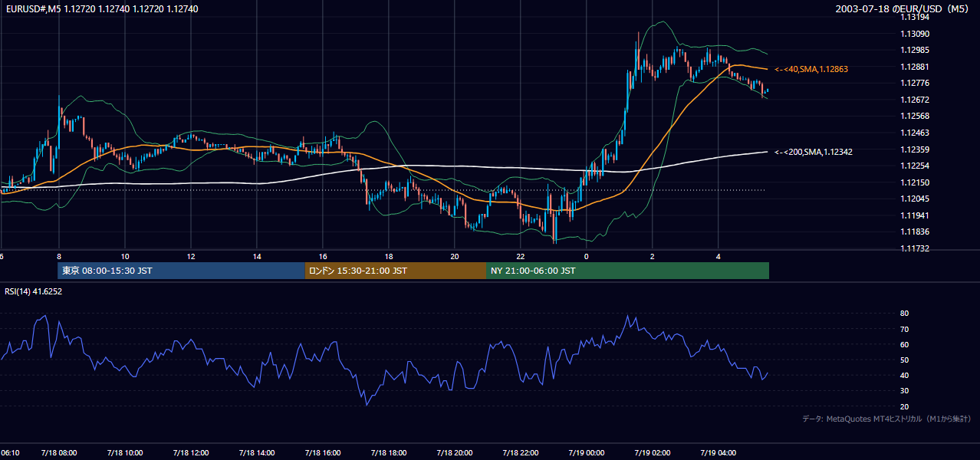Click price axis value 1.12254
The width and height of the screenshot is (980, 460).
[x=914, y=166]
